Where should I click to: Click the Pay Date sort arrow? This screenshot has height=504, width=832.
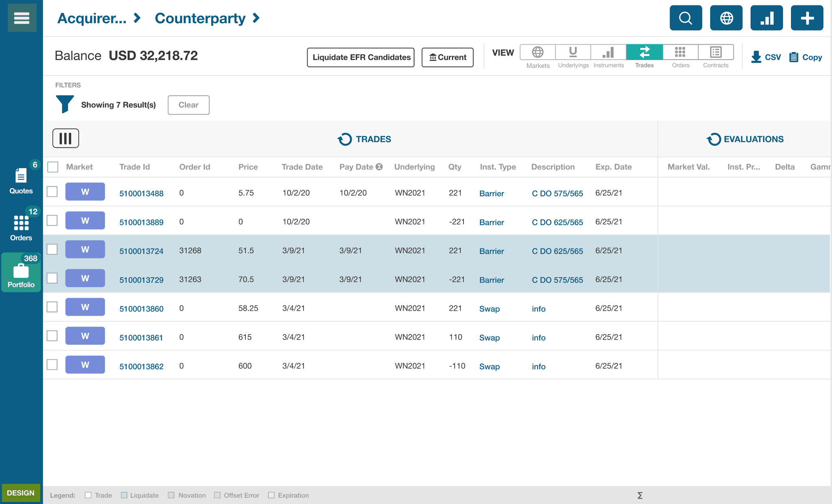coord(379,167)
